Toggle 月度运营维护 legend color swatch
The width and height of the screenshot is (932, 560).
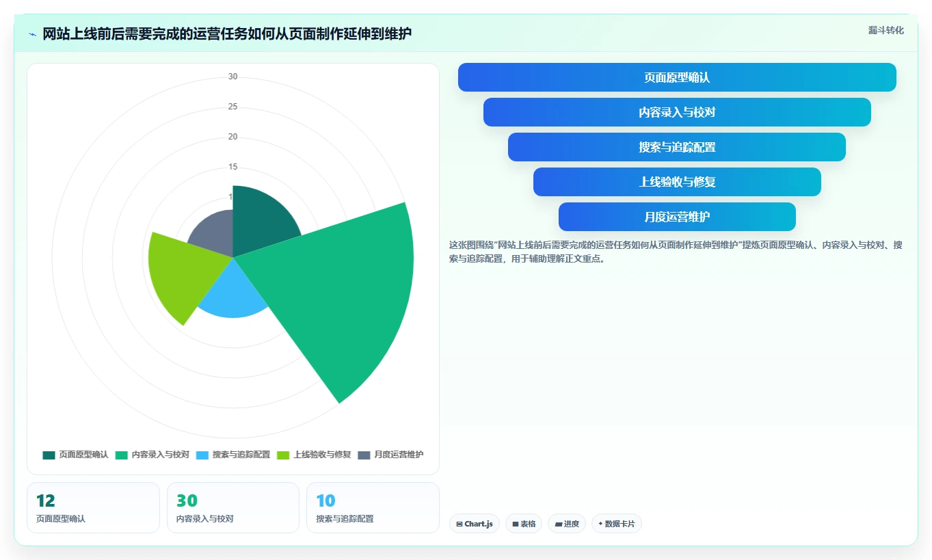[x=364, y=455]
